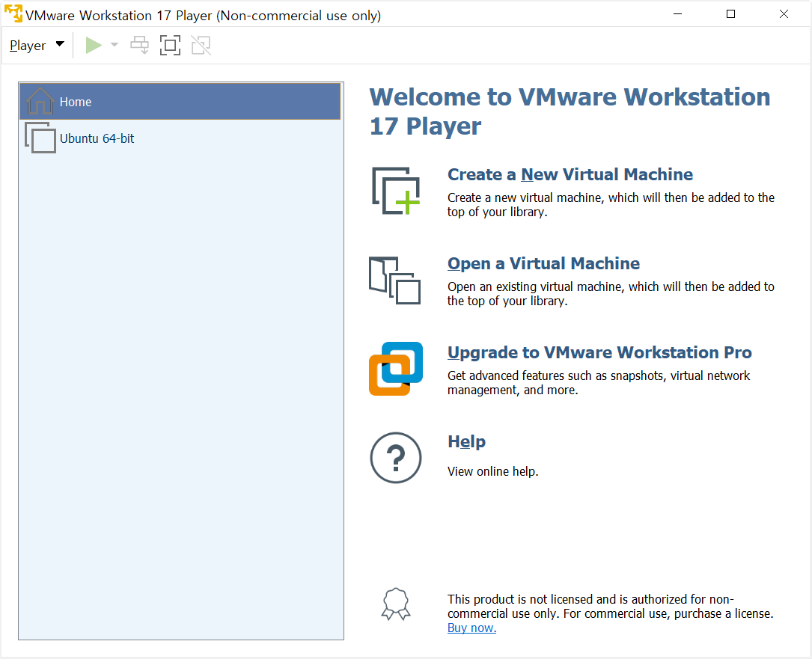Click the Create New Virtual Machine icon
The image size is (812, 659).
pos(396,191)
